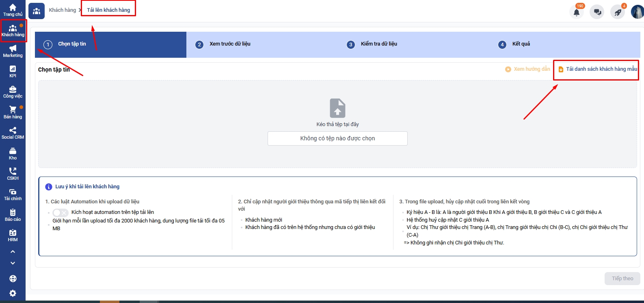Image resolution: width=644 pixels, height=303 pixels.
Task: Click the upload file icon in drop zone
Action: [337, 108]
